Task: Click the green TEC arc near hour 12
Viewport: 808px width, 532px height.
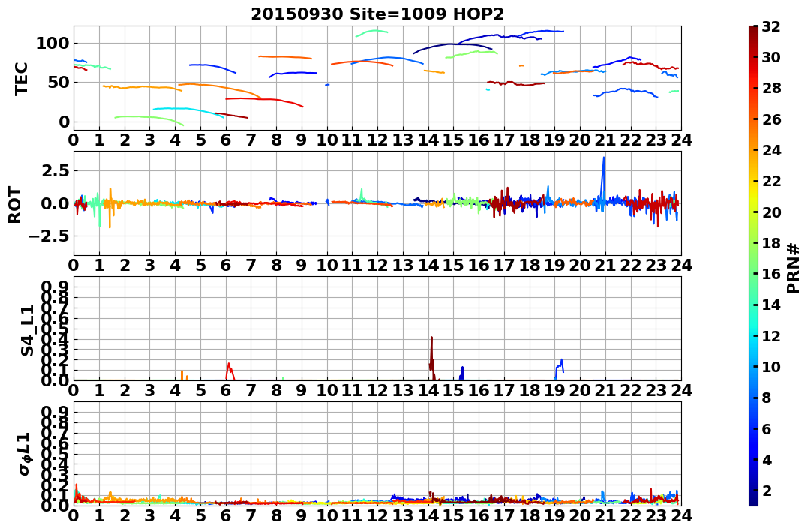Action: point(373,32)
